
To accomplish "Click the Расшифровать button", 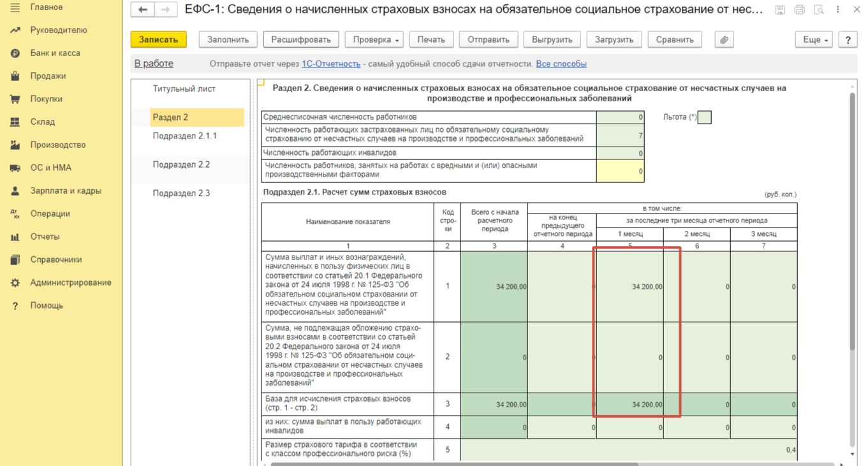I will pyautogui.click(x=301, y=40).
